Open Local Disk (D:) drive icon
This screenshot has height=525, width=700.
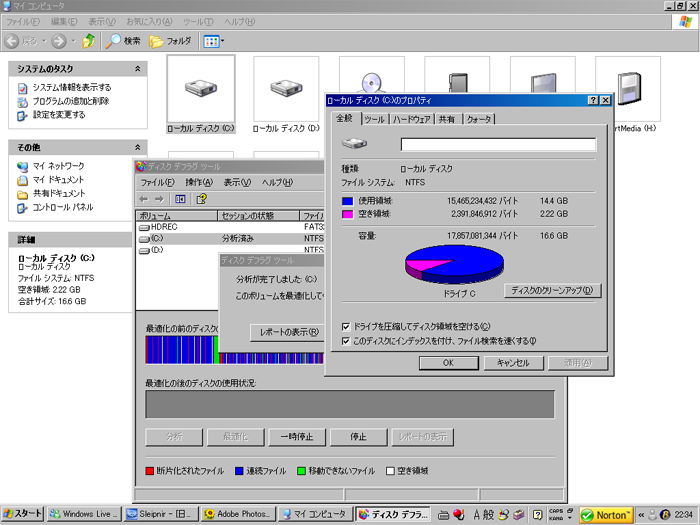286,88
